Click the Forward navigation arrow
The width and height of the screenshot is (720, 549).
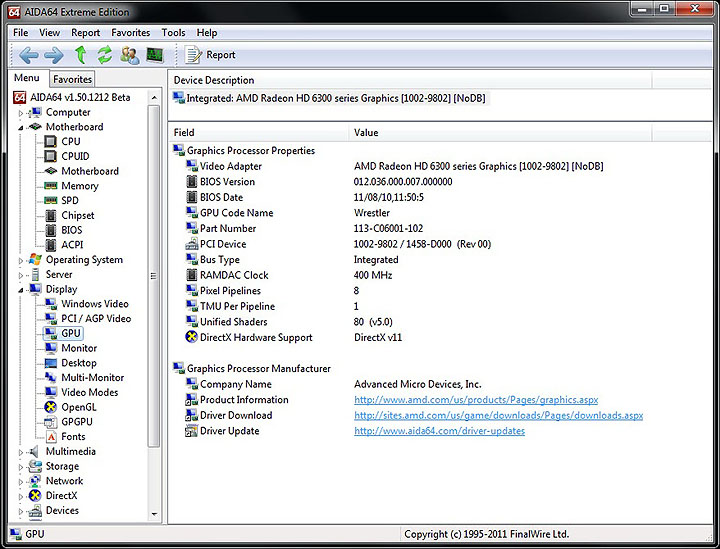pos(54,55)
